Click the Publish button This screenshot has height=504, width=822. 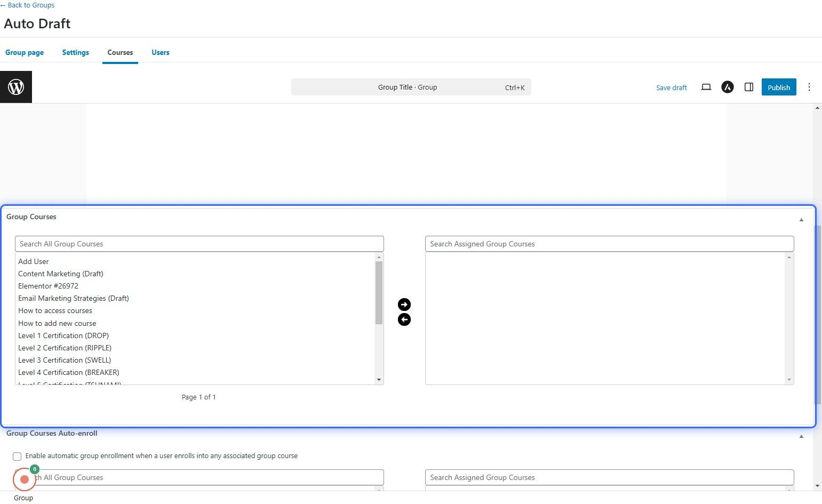[778, 87]
